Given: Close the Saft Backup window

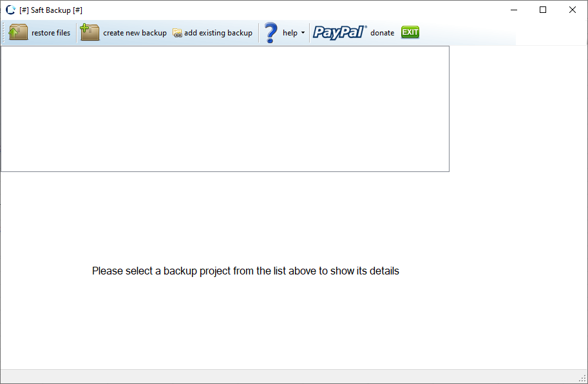Looking at the screenshot, I should 573,10.
